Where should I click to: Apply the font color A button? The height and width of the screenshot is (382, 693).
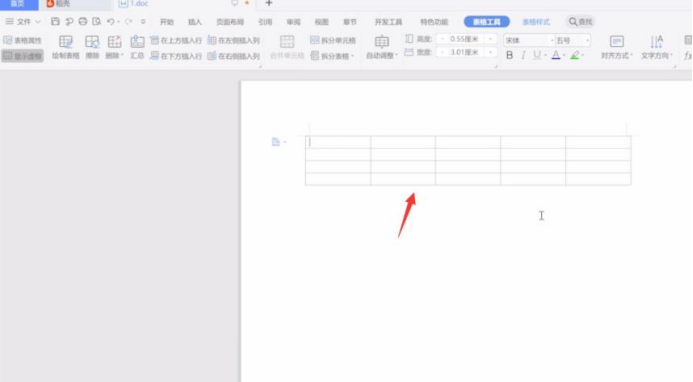pos(556,55)
